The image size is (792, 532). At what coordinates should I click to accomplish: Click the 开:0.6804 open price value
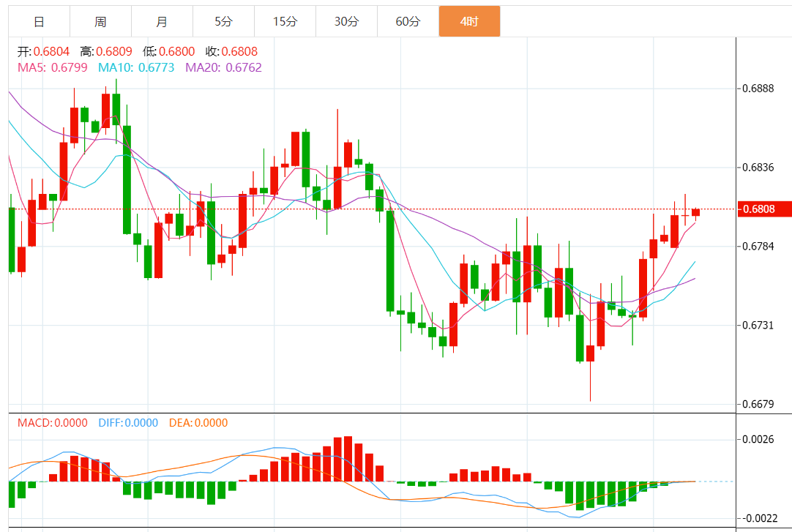(x=43, y=51)
